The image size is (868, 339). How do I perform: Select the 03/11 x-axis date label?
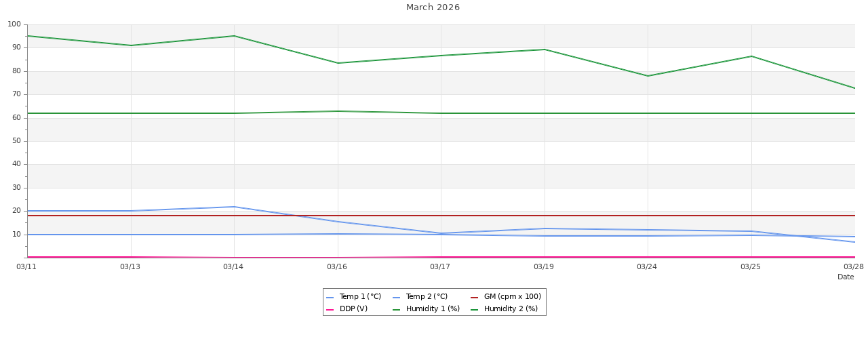[26, 267]
